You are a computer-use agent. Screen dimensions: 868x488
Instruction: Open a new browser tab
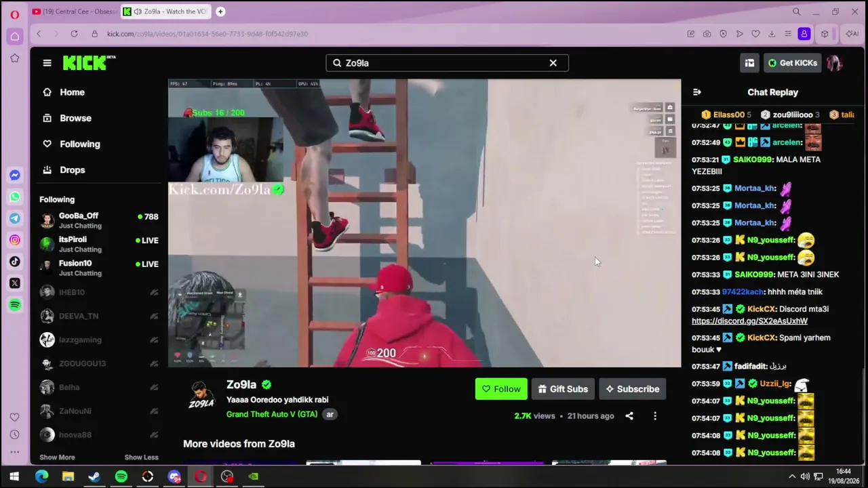(x=220, y=12)
